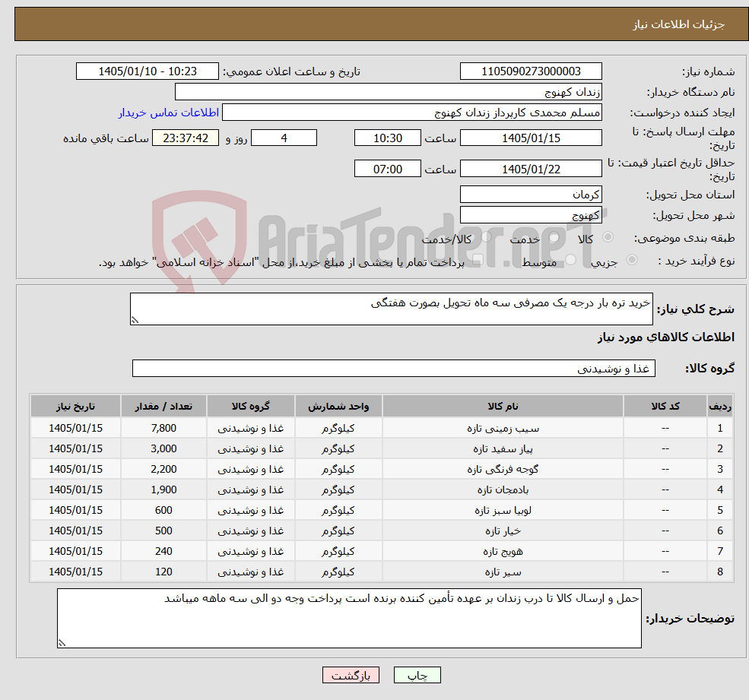
Task: Click the quantity cell 240
Action: click(163, 552)
